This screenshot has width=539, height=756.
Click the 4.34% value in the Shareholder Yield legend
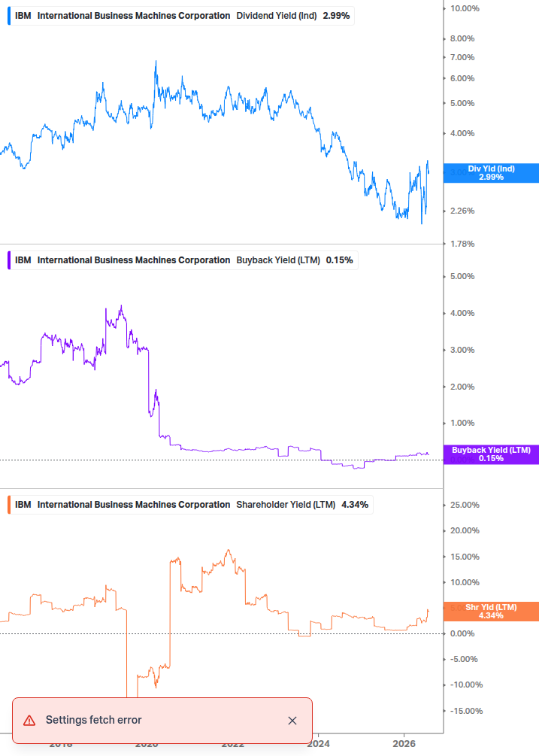click(355, 505)
